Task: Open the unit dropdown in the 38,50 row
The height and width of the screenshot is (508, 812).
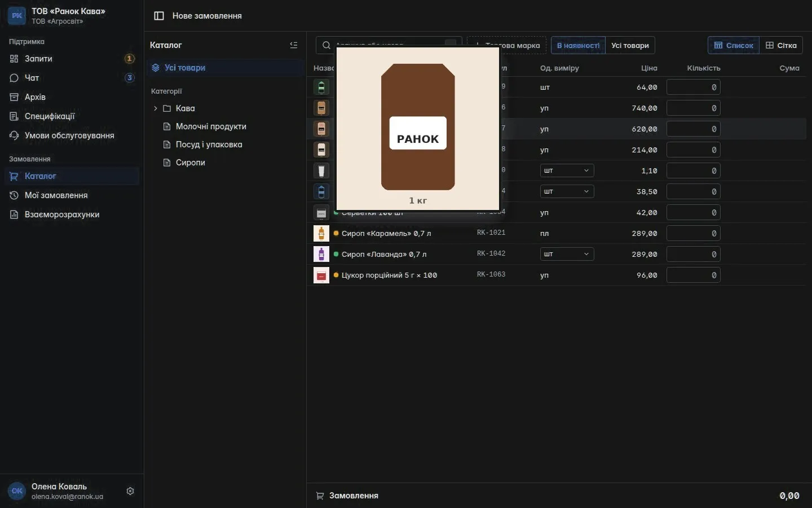Action: [567, 191]
